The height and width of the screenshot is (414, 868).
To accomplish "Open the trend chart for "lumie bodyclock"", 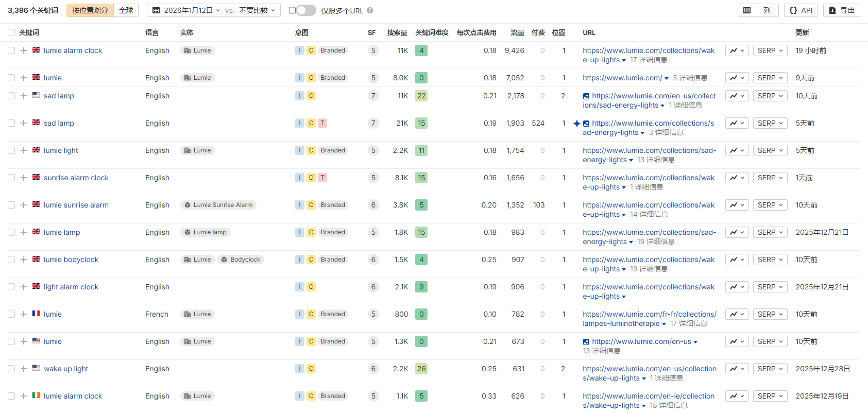I will pyautogui.click(x=737, y=260).
